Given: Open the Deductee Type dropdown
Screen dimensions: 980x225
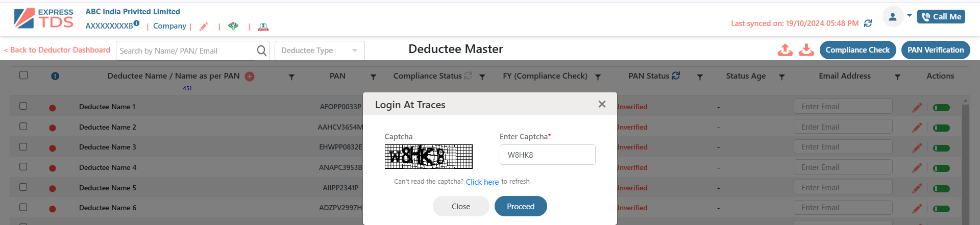Looking at the screenshot, I should [x=320, y=51].
